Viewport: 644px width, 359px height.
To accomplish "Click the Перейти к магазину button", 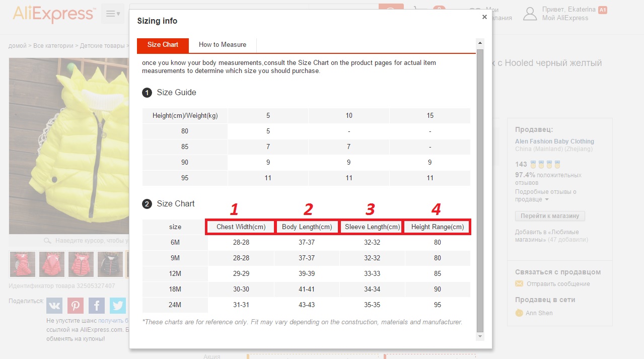I will coord(550,216).
